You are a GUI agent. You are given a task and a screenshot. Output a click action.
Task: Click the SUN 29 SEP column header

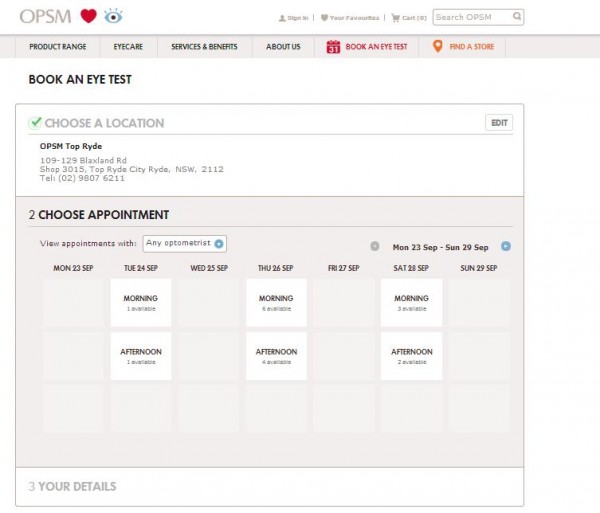point(479,268)
